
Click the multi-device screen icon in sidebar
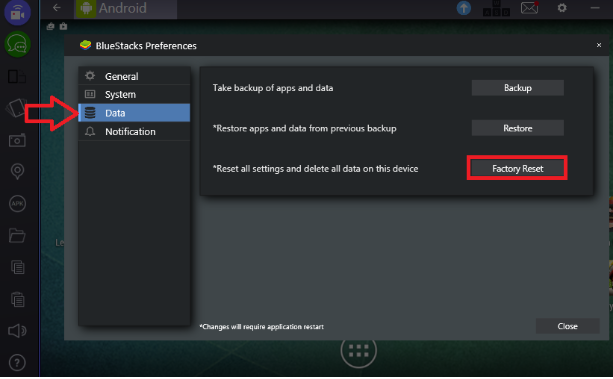tap(17, 77)
